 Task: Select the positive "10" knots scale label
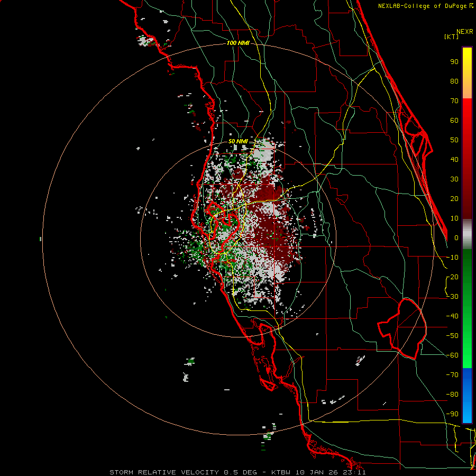454,218
